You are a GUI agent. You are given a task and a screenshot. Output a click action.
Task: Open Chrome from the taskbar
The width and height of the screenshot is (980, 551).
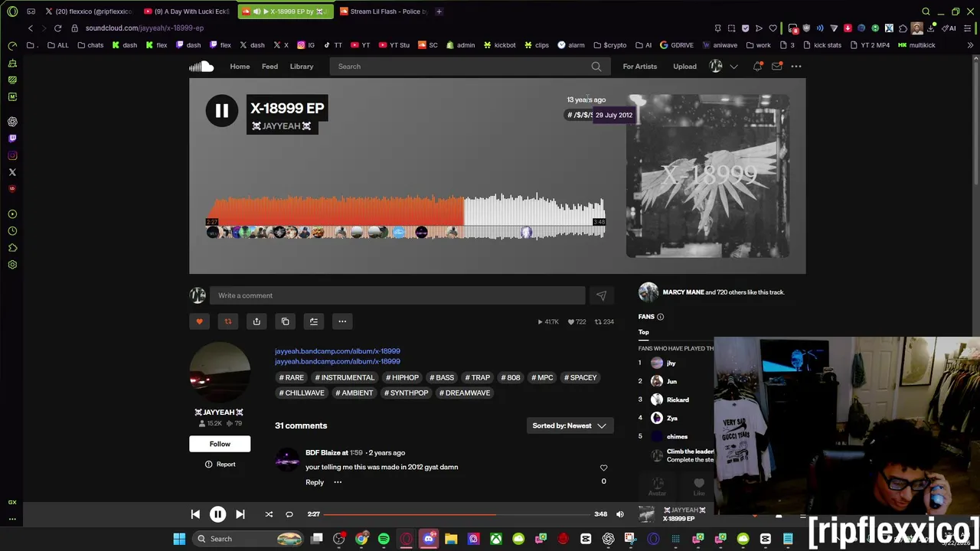[361, 539]
